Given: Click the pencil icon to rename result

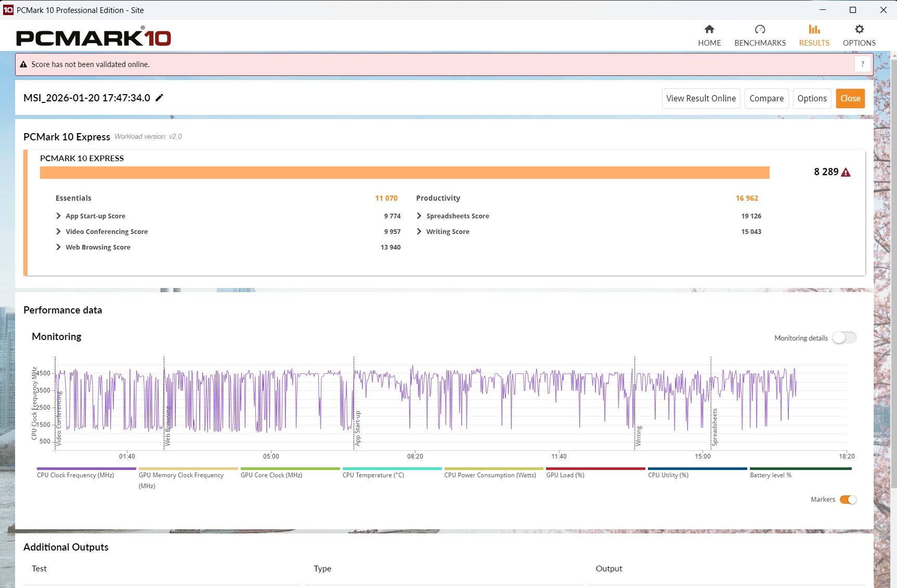Looking at the screenshot, I should pos(160,98).
